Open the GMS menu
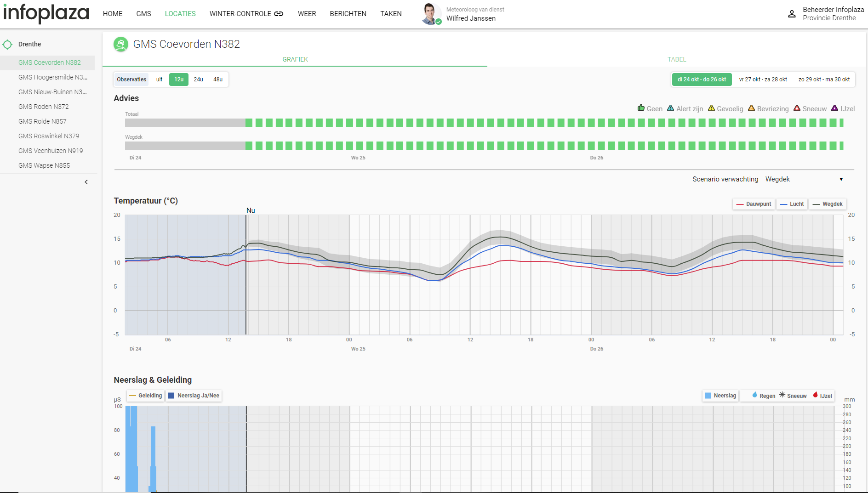The height and width of the screenshot is (493, 868). click(x=143, y=14)
